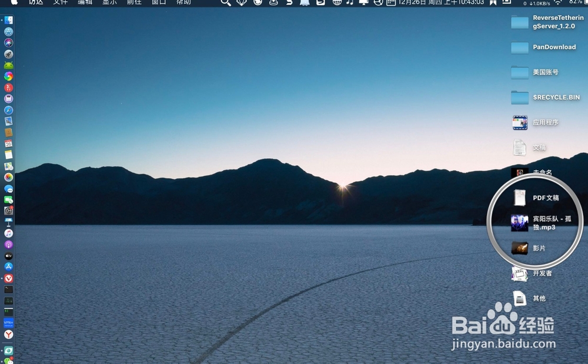Launch Vivaldi browser from the Dock
Screen dimensions: 588x364
coord(9,278)
